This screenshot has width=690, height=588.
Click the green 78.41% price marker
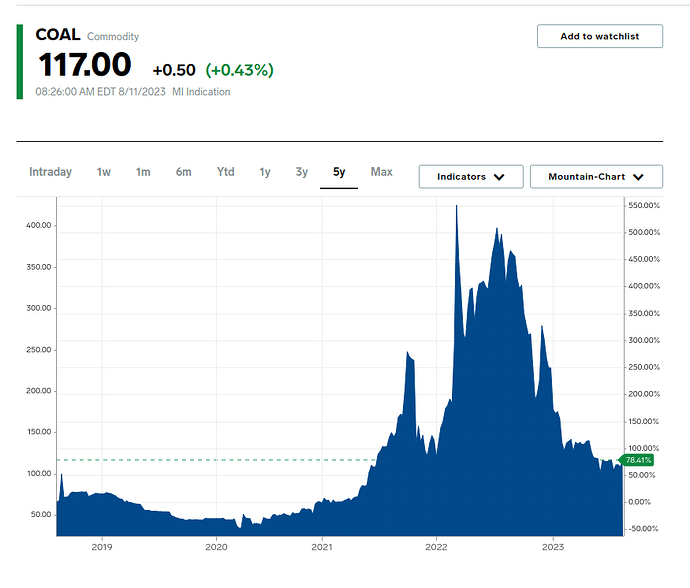pyautogui.click(x=637, y=460)
